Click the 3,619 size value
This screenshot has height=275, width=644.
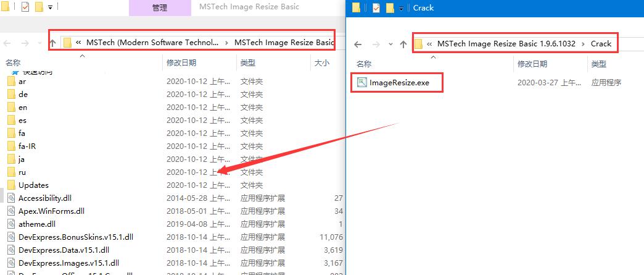point(333,250)
